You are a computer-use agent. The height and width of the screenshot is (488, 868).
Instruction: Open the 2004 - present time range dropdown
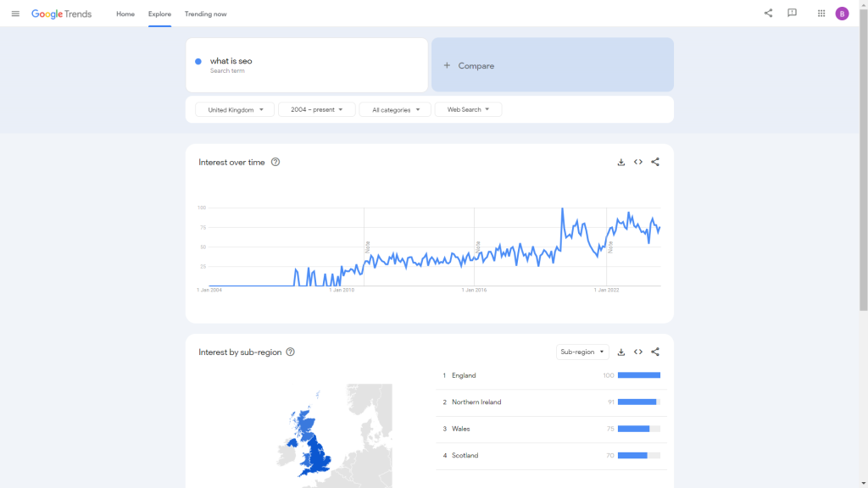click(x=316, y=109)
